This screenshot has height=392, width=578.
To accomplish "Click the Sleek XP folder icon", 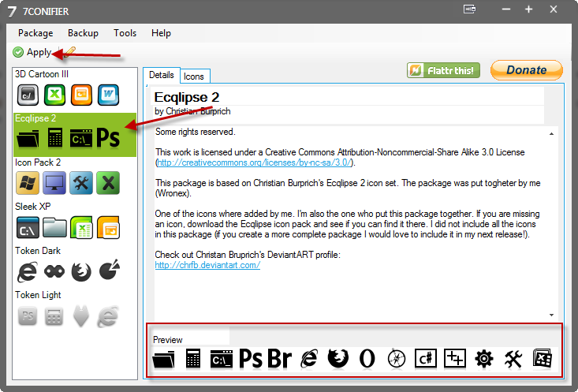I will 54,227.
